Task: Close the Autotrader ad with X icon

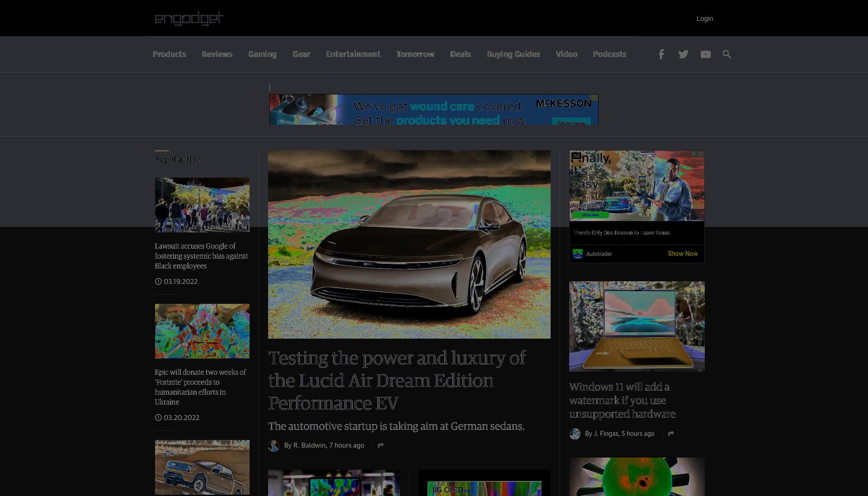Action: point(701,154)
